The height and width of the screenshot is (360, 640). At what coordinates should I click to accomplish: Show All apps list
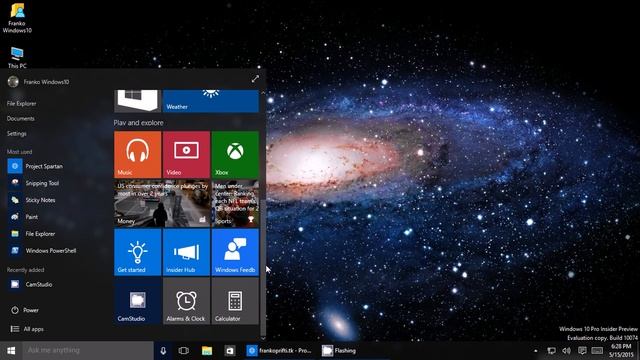tap(27, 329)
